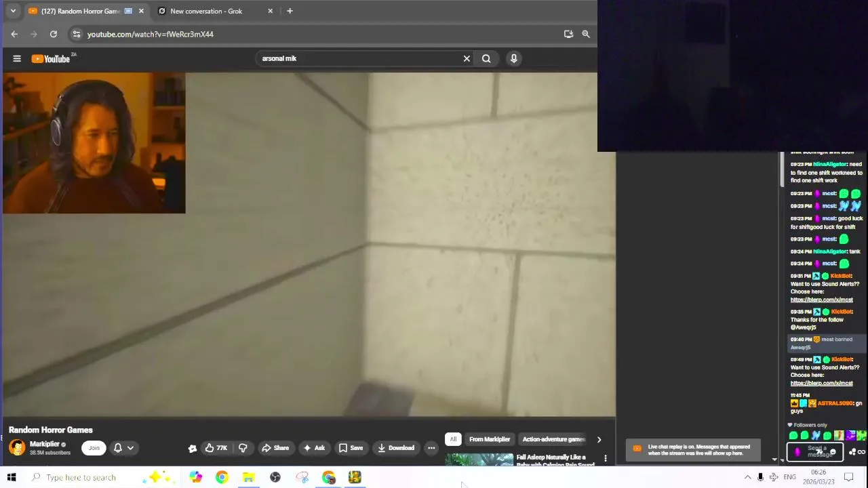Open a new browser tab
This screenshot has width=868, height=488.
click(x=290, y=11)
